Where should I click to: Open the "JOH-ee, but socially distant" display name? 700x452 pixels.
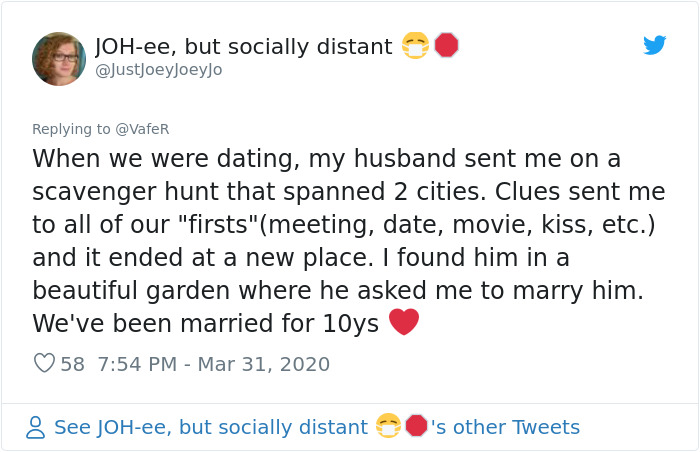coord(243,46)
